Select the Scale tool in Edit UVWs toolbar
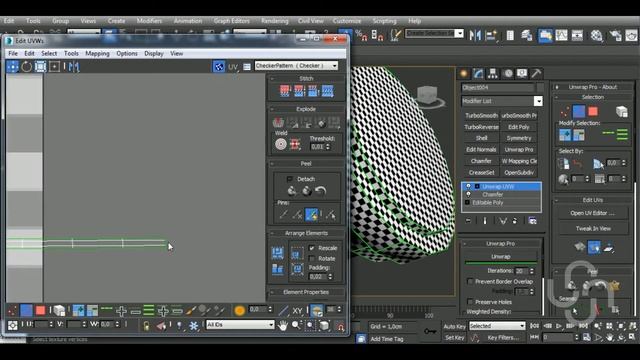The image size is (640, 360). pos(40,67)
